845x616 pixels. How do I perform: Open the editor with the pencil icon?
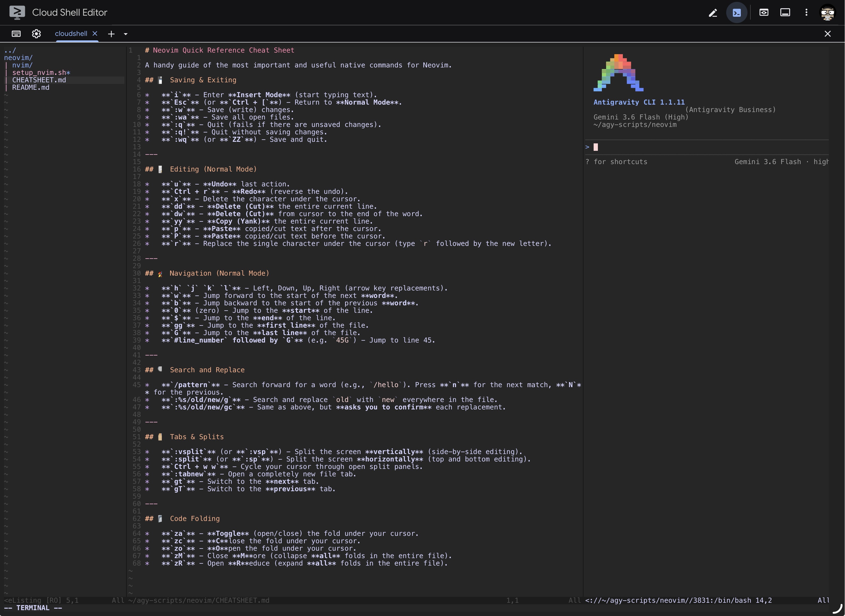[713, 13]
